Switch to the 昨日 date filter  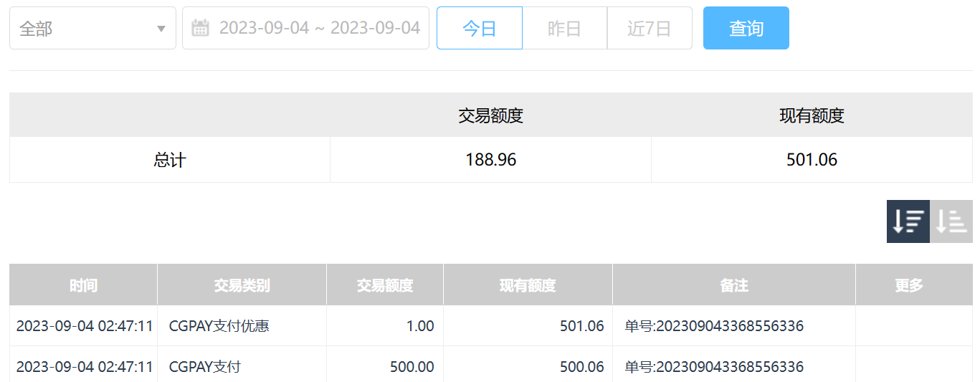click(x=564, y=29)
